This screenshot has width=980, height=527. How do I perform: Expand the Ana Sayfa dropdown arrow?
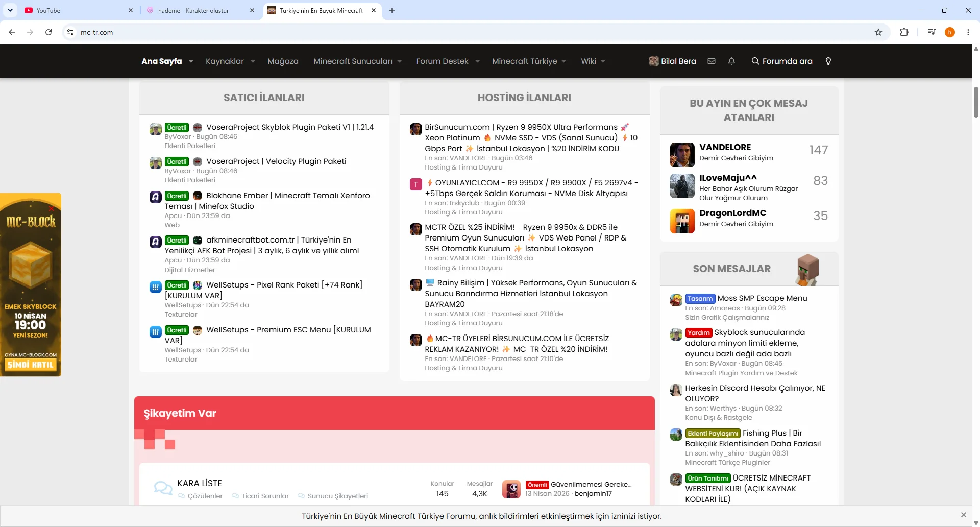(x=191, y=61)
